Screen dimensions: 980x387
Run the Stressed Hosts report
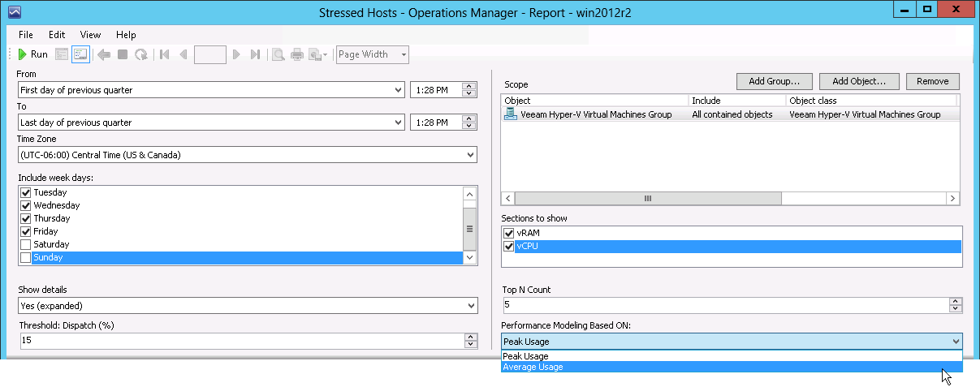pos(33,54)
